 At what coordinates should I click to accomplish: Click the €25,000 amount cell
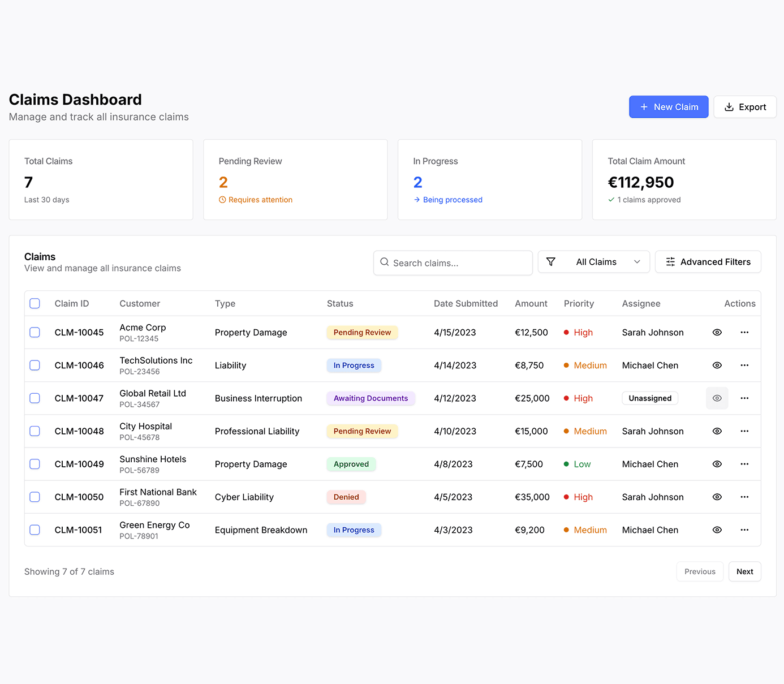pyautogui.click(x=532, y=398)
